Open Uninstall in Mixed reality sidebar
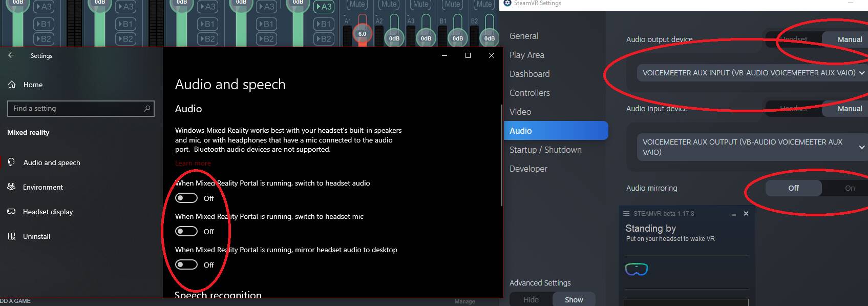This screenshot has width=868, height=306. 36,236
